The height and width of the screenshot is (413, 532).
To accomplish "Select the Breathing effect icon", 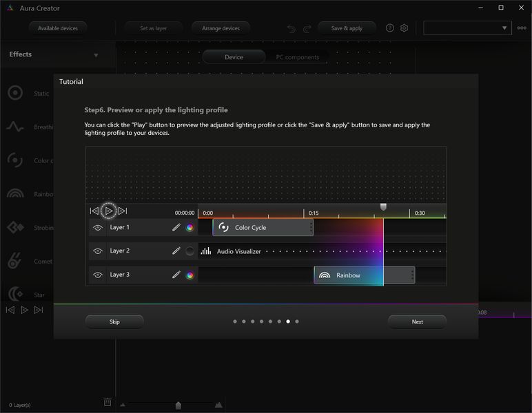I will [15, 127].
